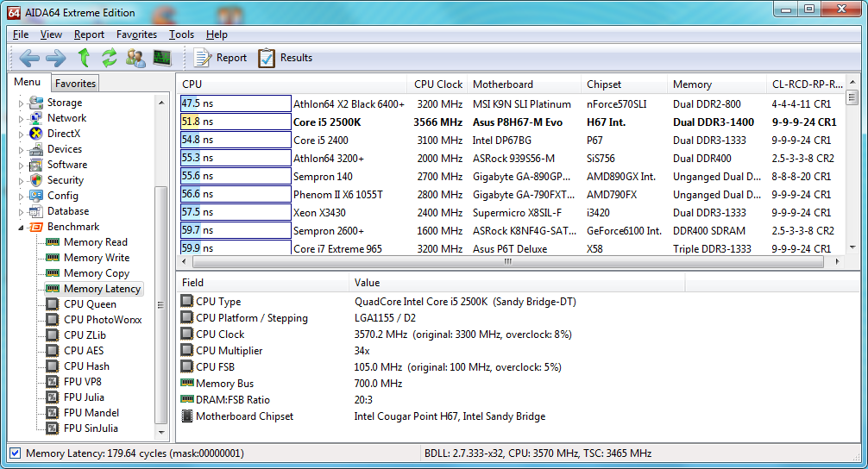Select FPU Mandel benchmark
868x469 pixels.
pyautogui.click(x=91, y=413)
